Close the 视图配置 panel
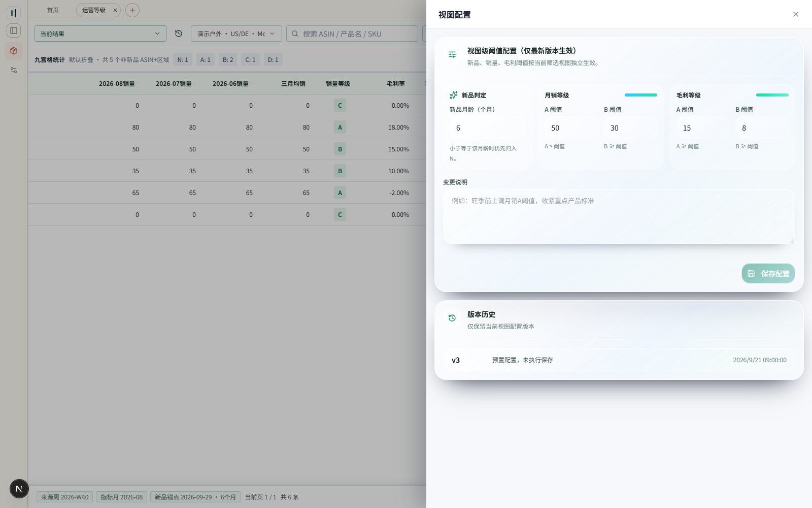812x508 pixels. tap(796, 14)
